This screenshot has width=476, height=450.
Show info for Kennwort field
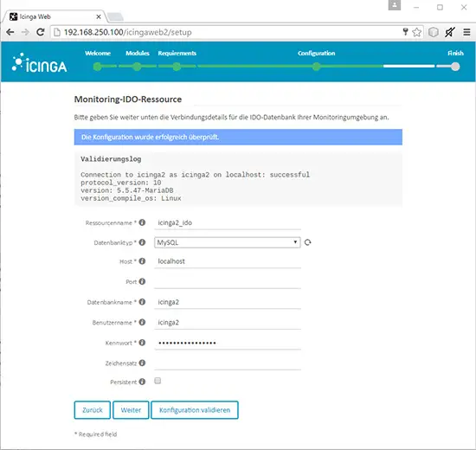click(142, 343)
